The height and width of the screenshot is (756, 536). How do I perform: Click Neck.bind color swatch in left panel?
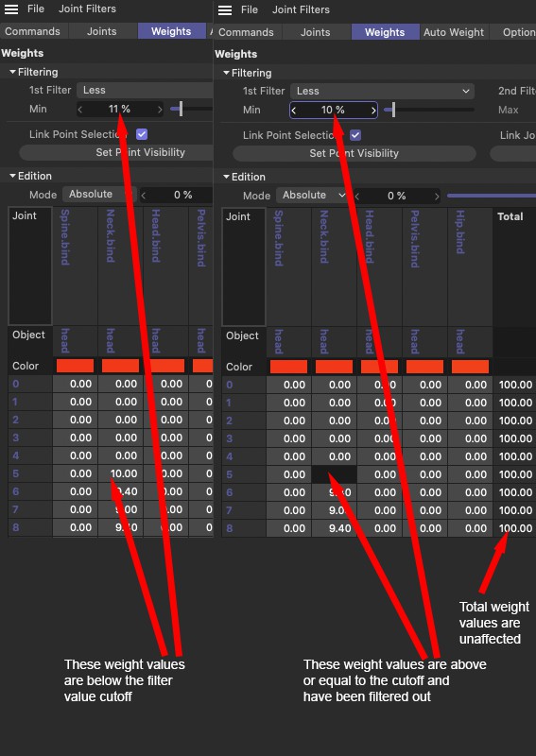[121, 366]
